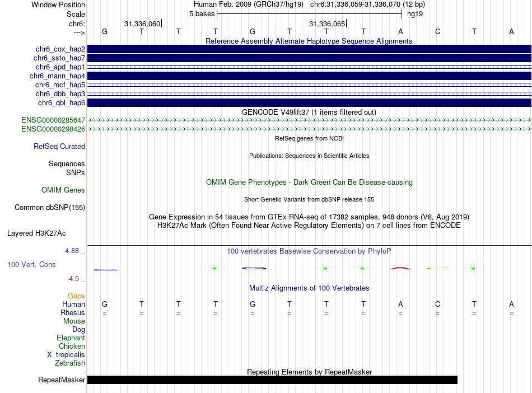532x393 pixels.
Task: Open RefSeq genes from NCBI title
Action: tap(309, 138)
